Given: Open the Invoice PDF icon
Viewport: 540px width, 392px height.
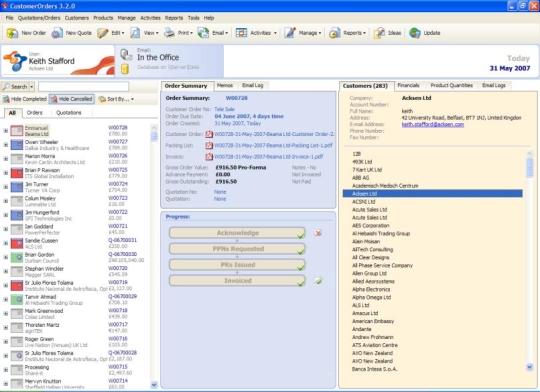Looking at the screenshot, I should pos(209,157).
